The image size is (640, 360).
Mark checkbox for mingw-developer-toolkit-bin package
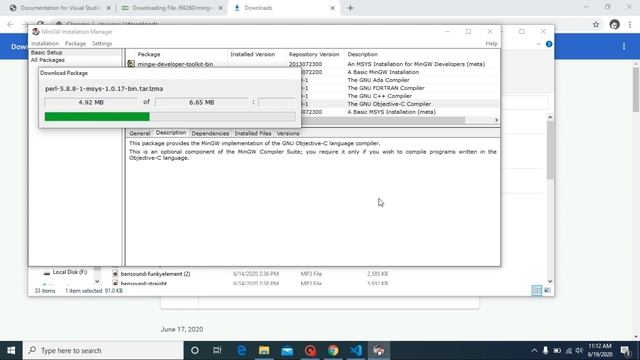pos(131,64)
